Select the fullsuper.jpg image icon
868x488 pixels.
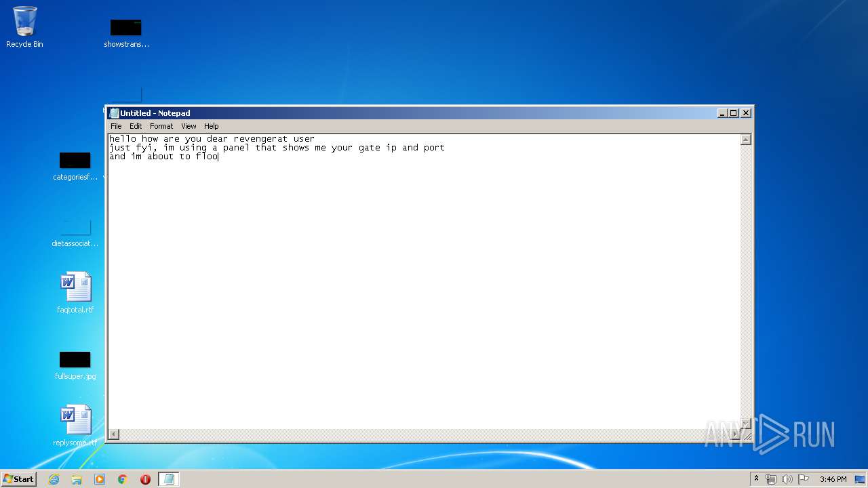pos(75,365)
